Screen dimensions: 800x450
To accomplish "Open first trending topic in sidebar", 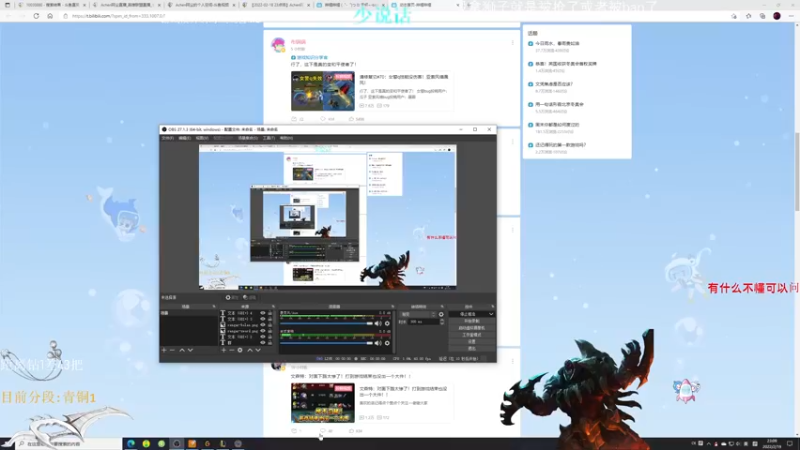I will click(557, 44).
